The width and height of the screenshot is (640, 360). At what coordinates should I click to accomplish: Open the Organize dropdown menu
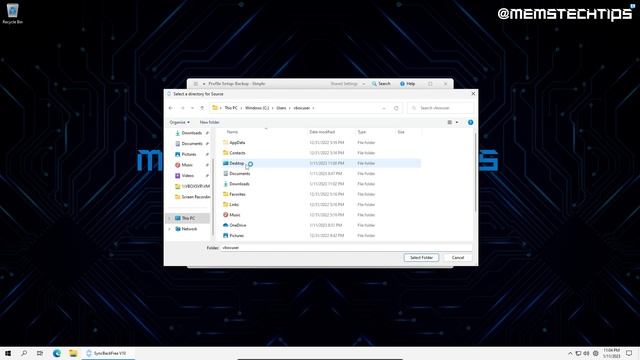(x=179, y=122)
